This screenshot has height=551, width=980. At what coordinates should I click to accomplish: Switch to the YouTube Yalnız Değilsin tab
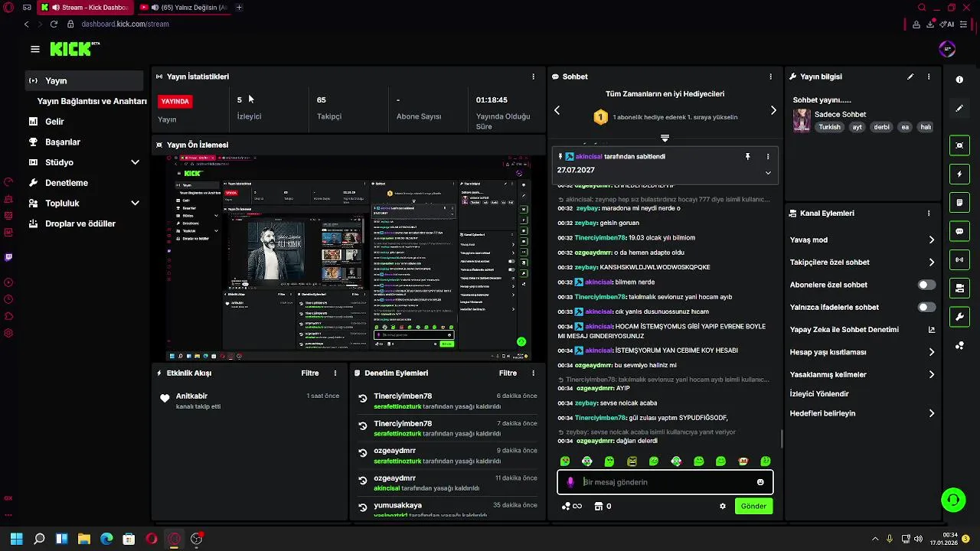click(x=184, y=8)
